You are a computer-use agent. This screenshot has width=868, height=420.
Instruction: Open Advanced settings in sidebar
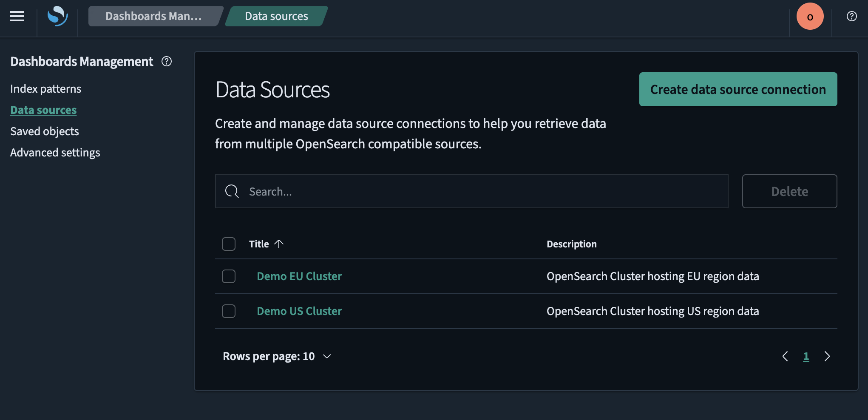pos(55,153)
